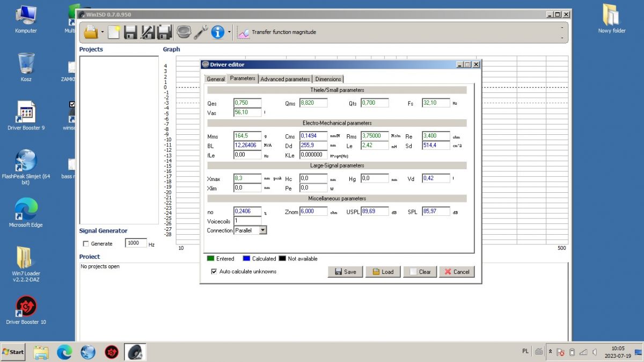Click the black Not available legend swatch
The image size is (644, 362).
click(x=282, y=259)
